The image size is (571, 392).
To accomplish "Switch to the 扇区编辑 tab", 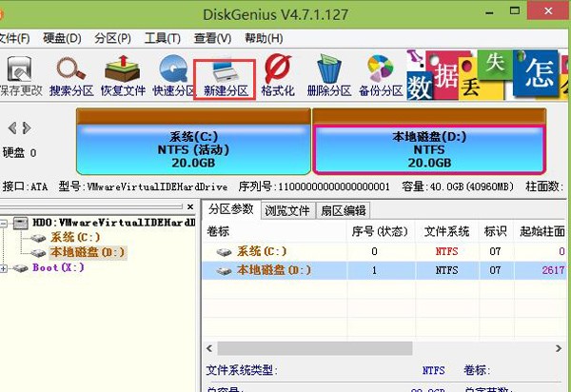I will click(x=343, y=210).
